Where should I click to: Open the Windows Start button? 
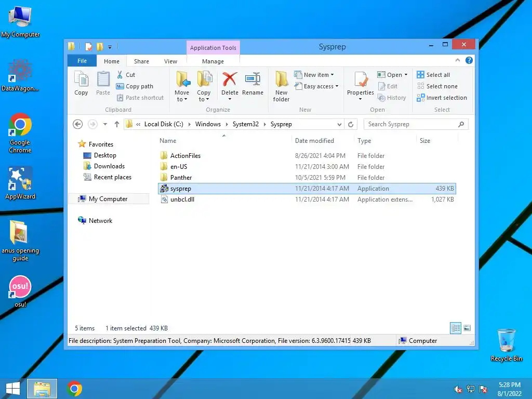pyautogui.click(x=13, y=389)
